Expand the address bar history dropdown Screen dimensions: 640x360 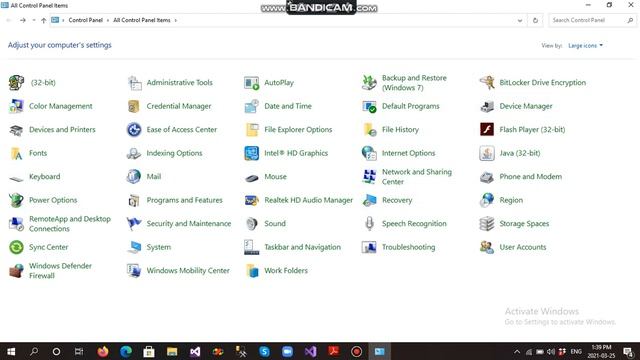click(x=520, y=20)
